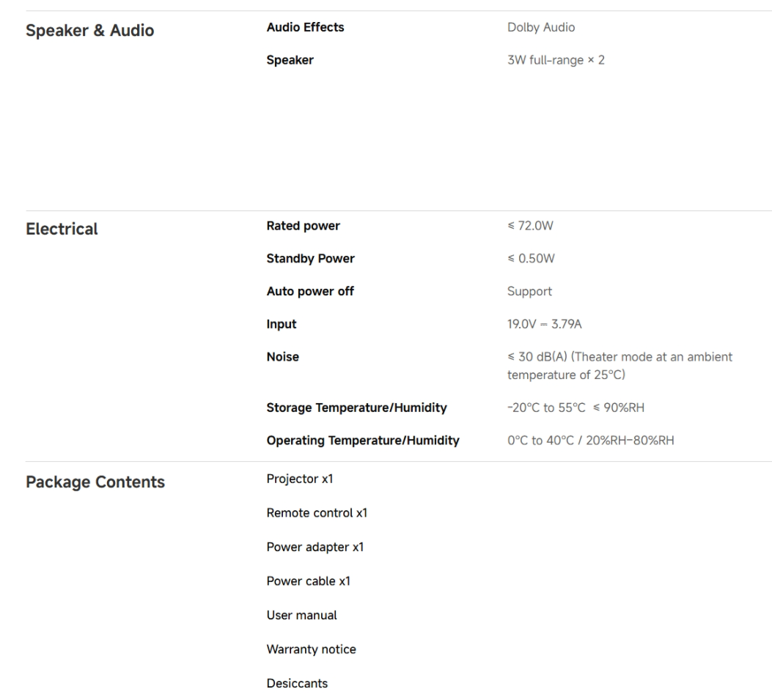Select the 0°C to 40°C operating value
This screenshot has height=700, width=772.
click(590, 441)
